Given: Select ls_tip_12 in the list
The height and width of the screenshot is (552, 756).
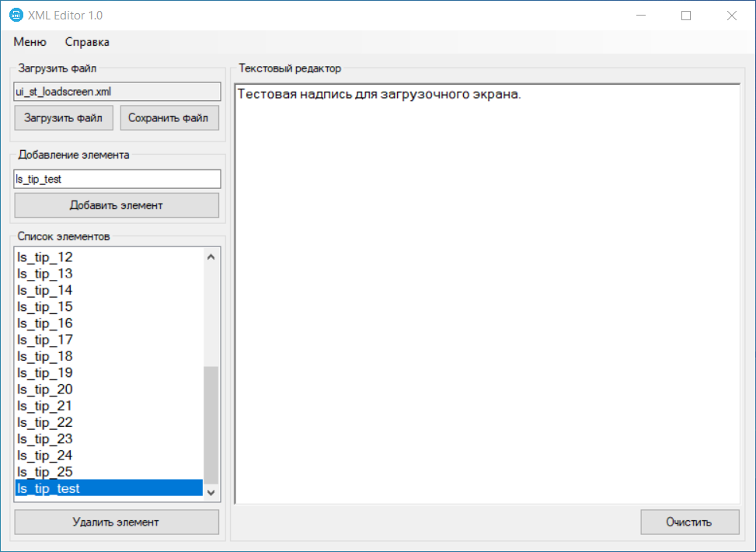Looking at the screenshot, I should click(109, 257).
